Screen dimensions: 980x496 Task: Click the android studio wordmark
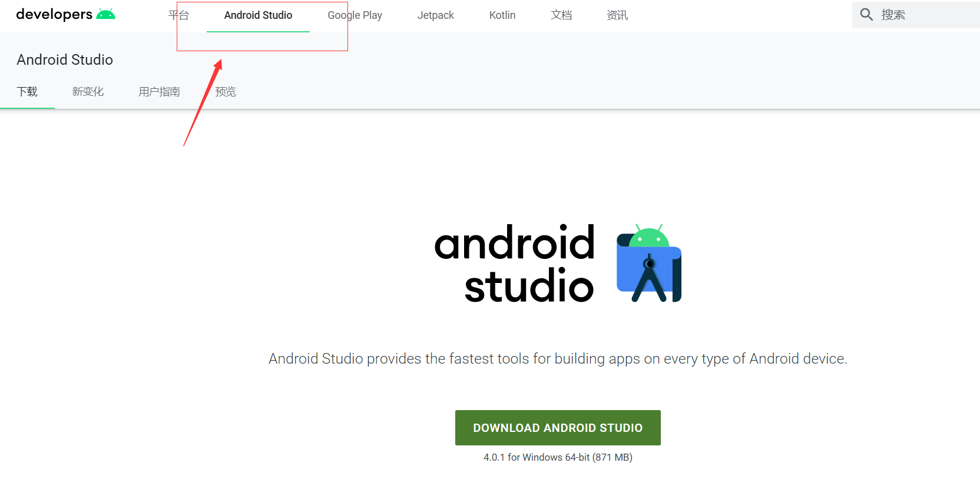point(515,263)
